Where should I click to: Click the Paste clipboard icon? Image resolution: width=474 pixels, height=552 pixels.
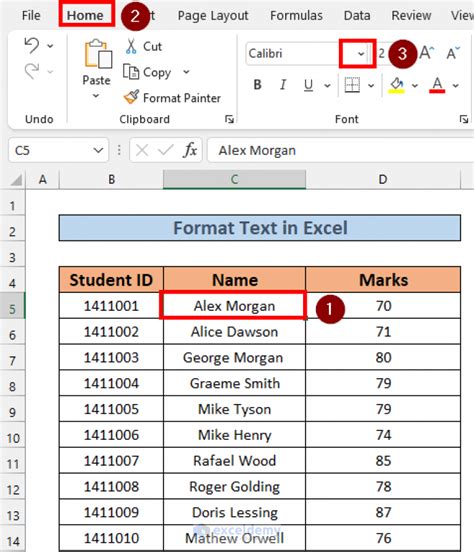[x=98, y=54]
